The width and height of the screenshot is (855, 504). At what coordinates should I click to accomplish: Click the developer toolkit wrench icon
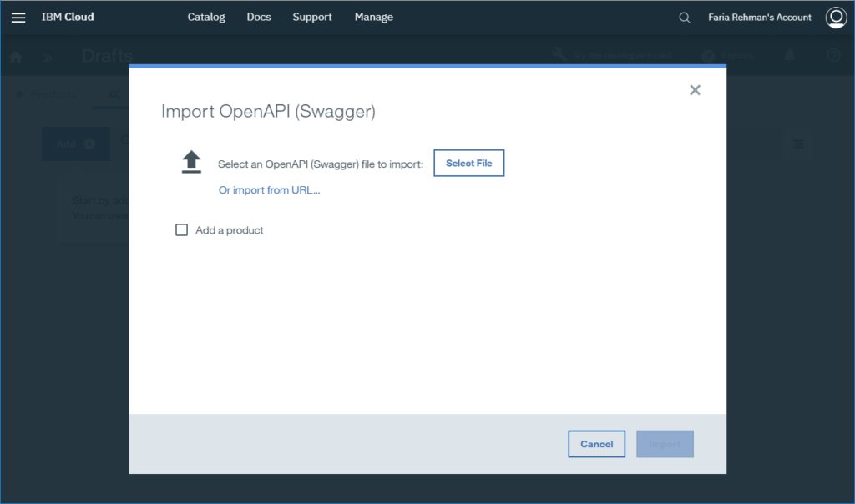tap(559, 53)
